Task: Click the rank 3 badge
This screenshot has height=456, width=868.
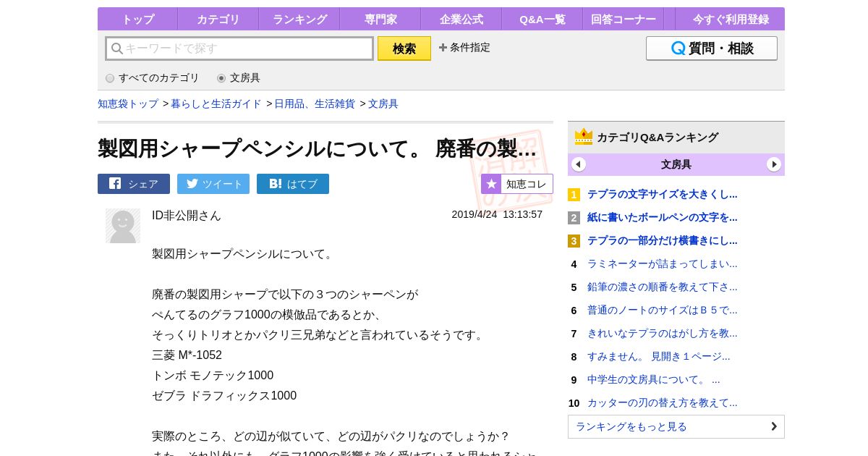Action: pyautogui.click(x=574, y=241)
